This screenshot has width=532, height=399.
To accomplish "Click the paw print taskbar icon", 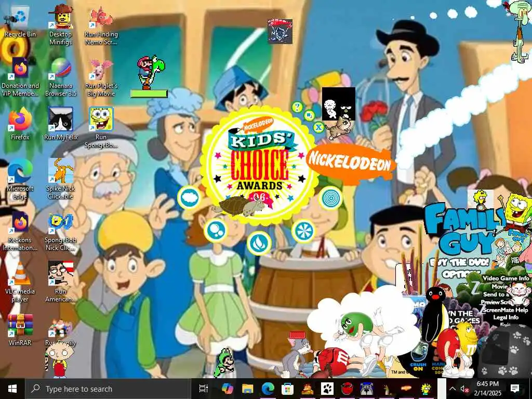I will click(x=327, y=389).
